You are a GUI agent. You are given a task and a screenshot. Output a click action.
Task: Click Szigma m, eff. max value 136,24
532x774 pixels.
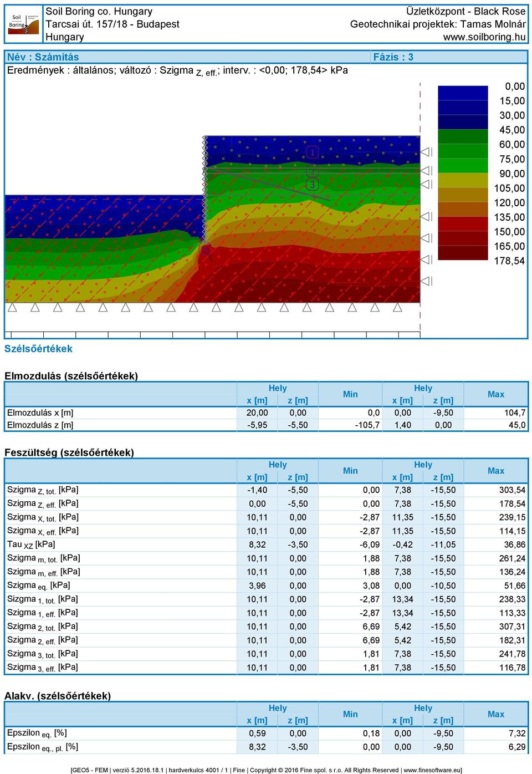(512, 572)
